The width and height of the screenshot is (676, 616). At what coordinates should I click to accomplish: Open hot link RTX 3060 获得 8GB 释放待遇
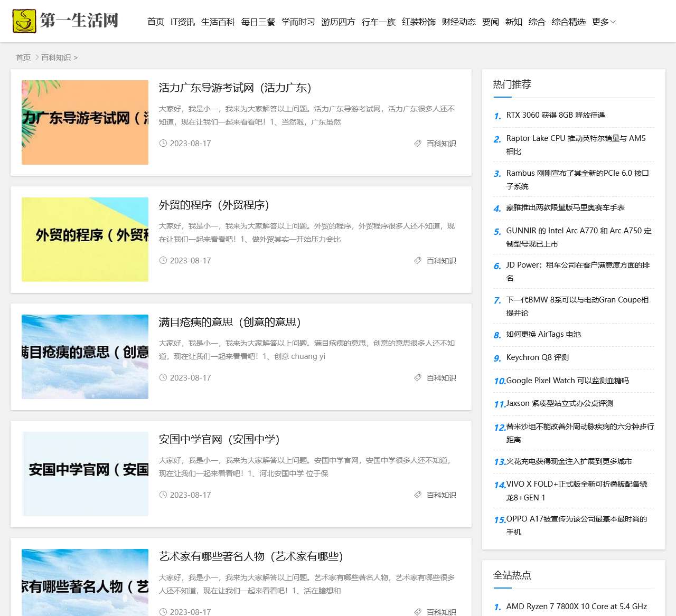[x=555, y=115]
